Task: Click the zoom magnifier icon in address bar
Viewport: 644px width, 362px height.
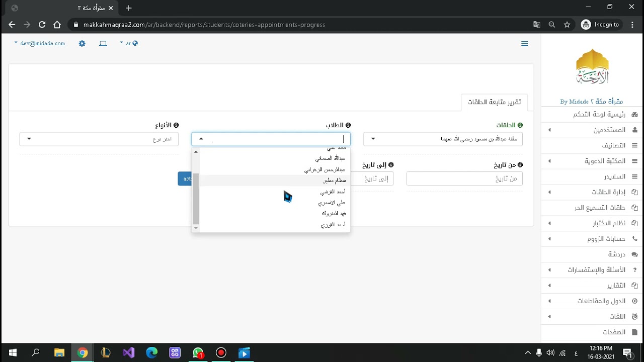Action: (552, 25)
